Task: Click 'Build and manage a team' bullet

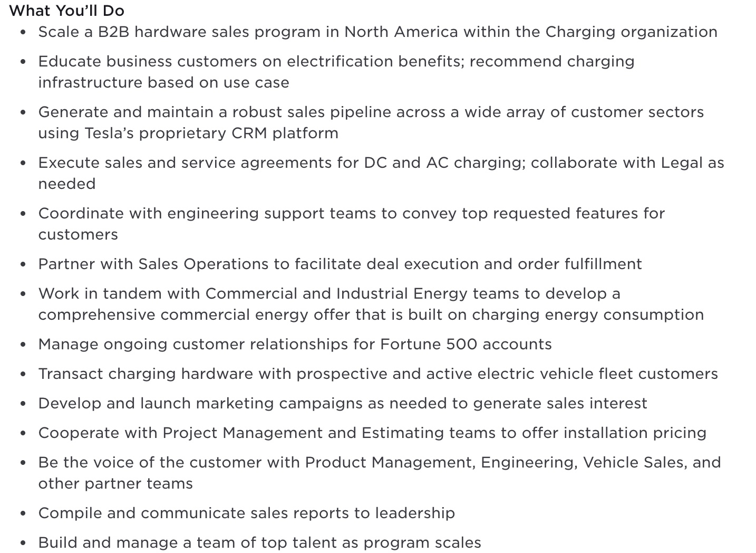Action: (x=259, y=543)
